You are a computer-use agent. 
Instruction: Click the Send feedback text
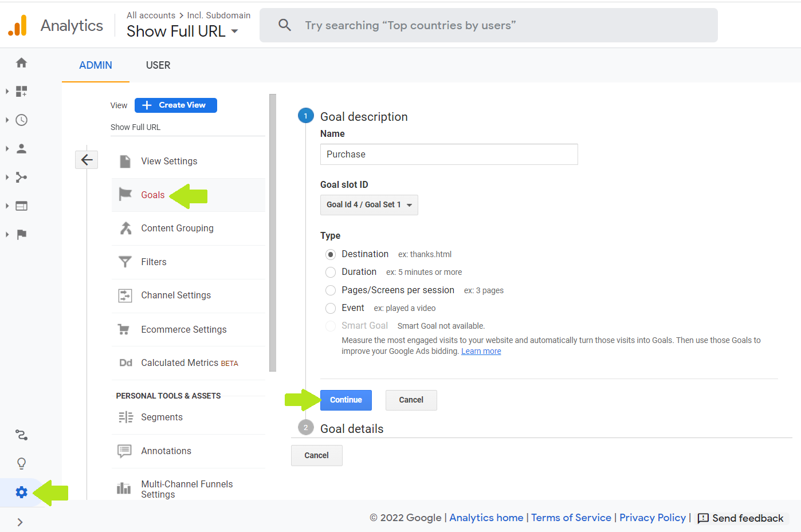pos(748,518)
